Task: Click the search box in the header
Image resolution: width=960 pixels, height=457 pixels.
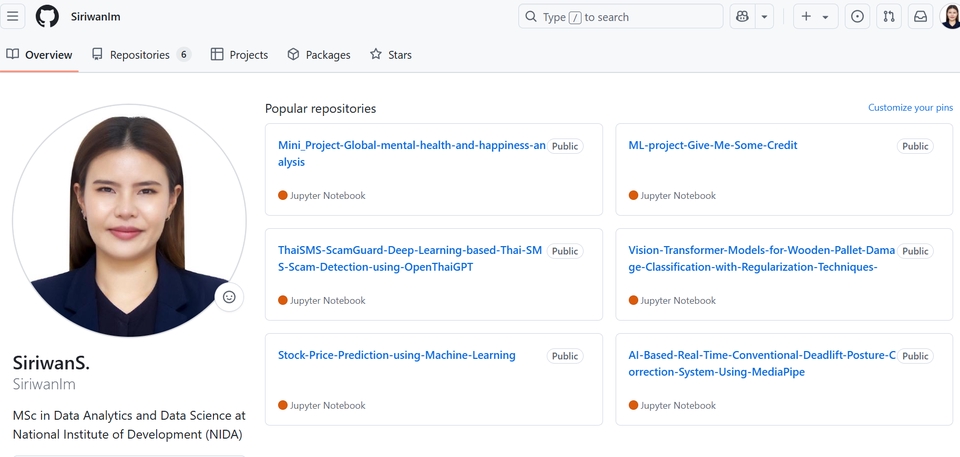Action: (622, 17)
